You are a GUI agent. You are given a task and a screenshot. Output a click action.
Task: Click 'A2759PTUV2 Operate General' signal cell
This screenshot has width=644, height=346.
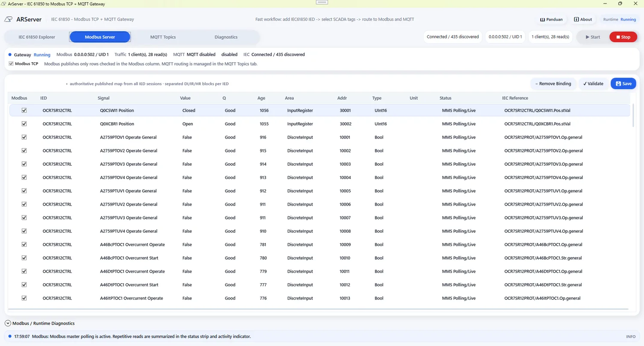pos(128,204)
